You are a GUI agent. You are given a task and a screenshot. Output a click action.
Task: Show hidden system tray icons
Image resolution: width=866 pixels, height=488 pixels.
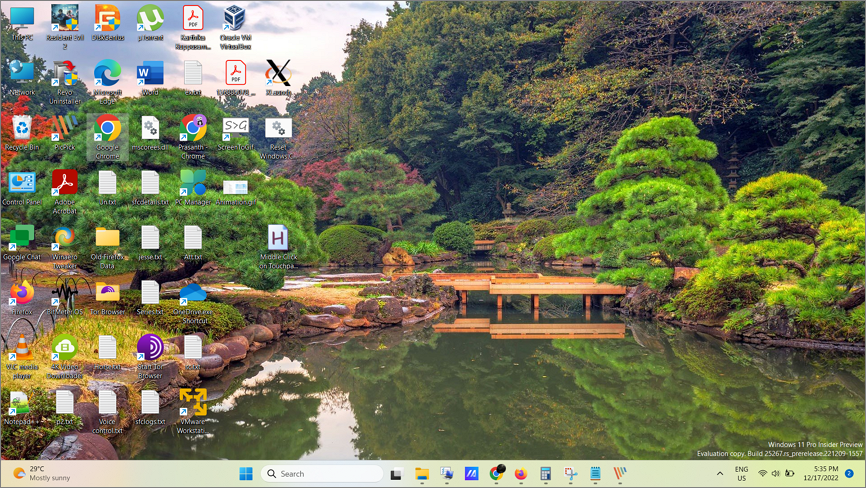tap(720, 474)
